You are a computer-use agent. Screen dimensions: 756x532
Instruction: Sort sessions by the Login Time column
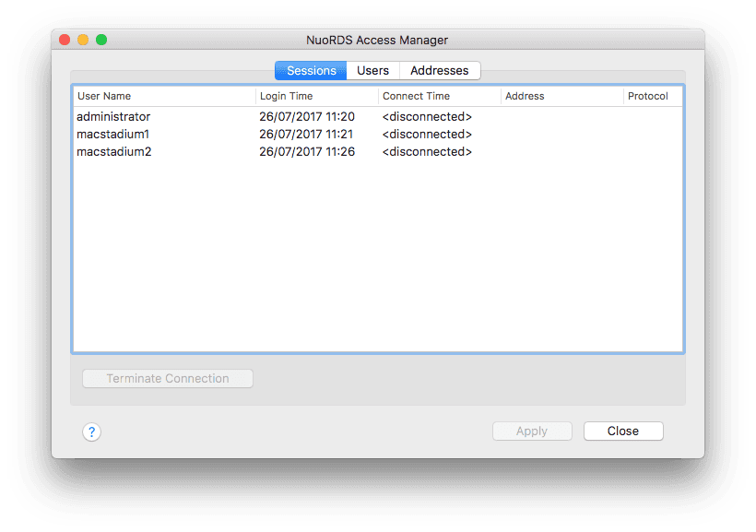pyautogui.click(x=286, y=96)
